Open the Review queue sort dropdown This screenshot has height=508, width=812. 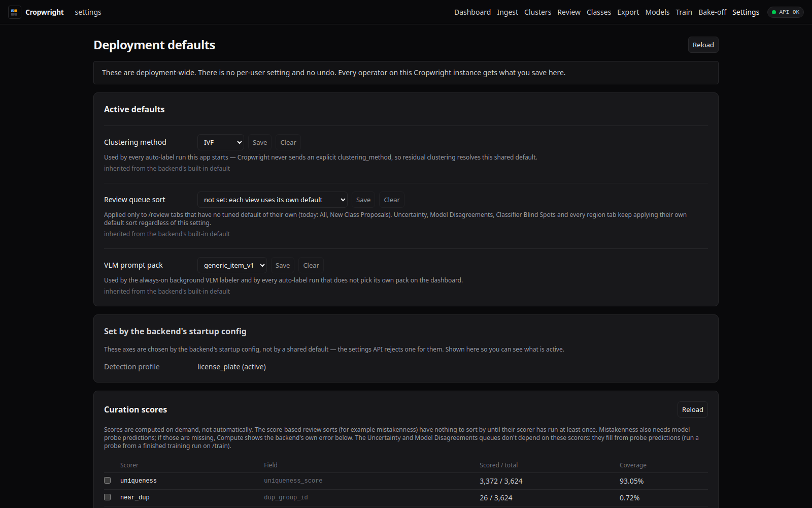tap(273, 200)
